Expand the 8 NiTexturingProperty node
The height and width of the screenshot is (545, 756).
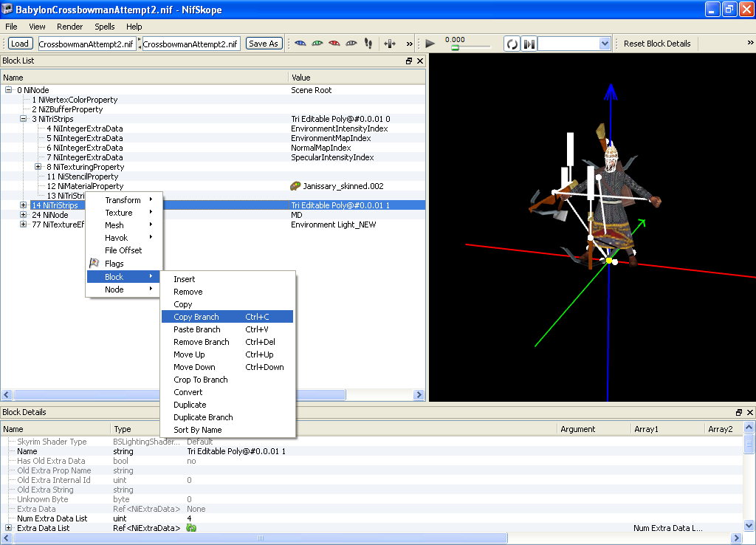pos(38,167)
